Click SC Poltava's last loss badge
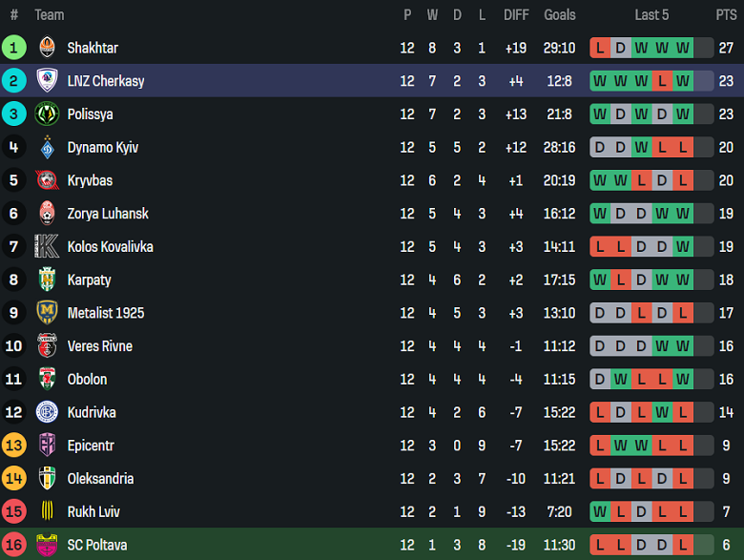744x560 pixels. click(x=682, y=545)
